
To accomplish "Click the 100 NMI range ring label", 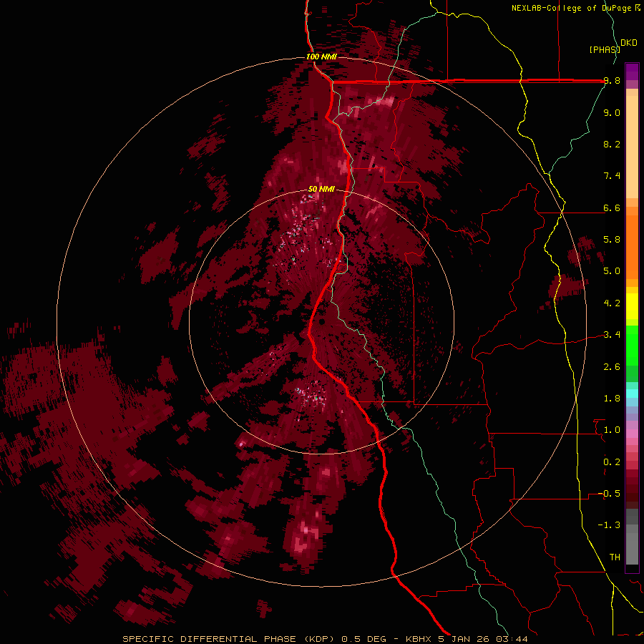I will 321,57.
